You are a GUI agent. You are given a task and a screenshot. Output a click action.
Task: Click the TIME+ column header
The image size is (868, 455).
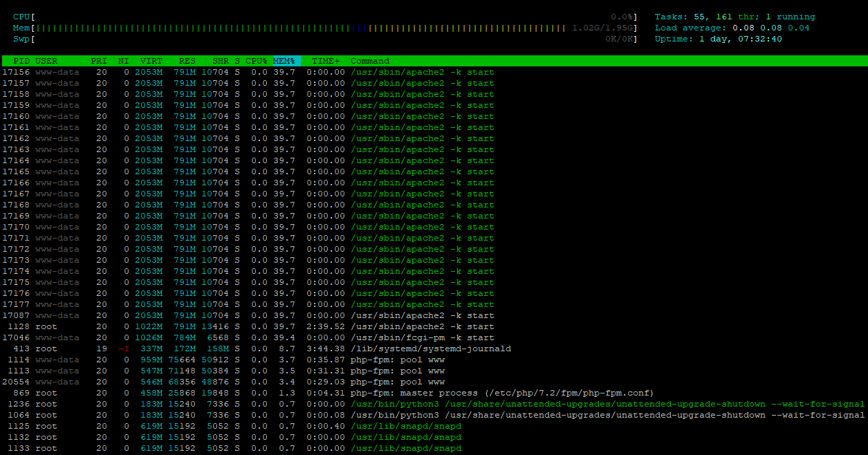[326, 61]
